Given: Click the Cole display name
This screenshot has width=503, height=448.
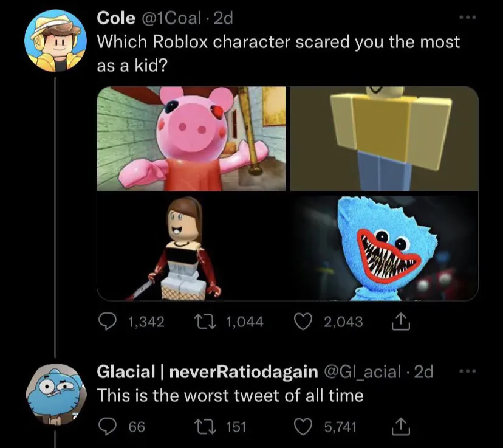Looking at the screenshot, I should coord(117,19).
